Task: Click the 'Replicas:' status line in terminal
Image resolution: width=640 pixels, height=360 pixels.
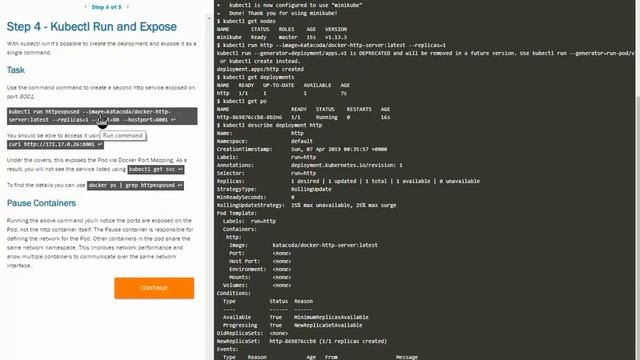Action: tap(348, 181)
